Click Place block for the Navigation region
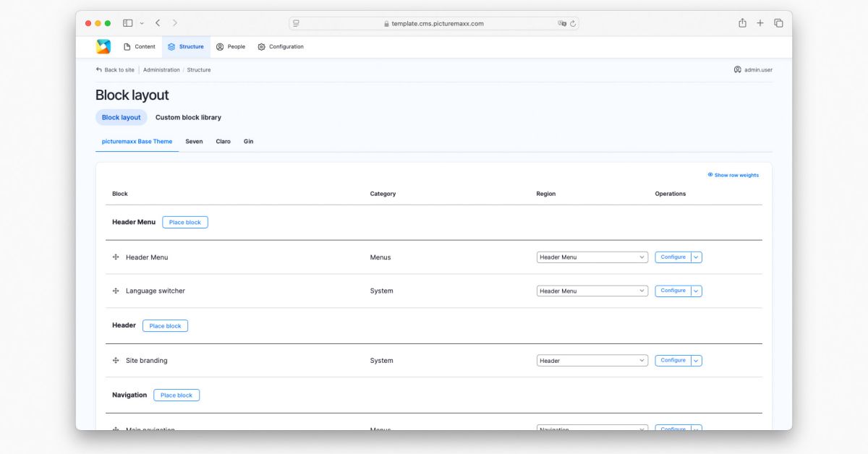Screen dimensions: 868x454 [176, 395]
